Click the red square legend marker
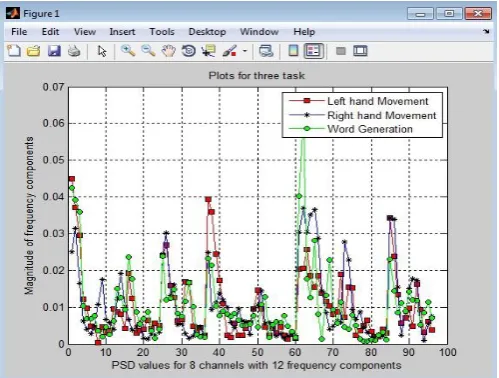Screen dimensions: 499x378 307,101
